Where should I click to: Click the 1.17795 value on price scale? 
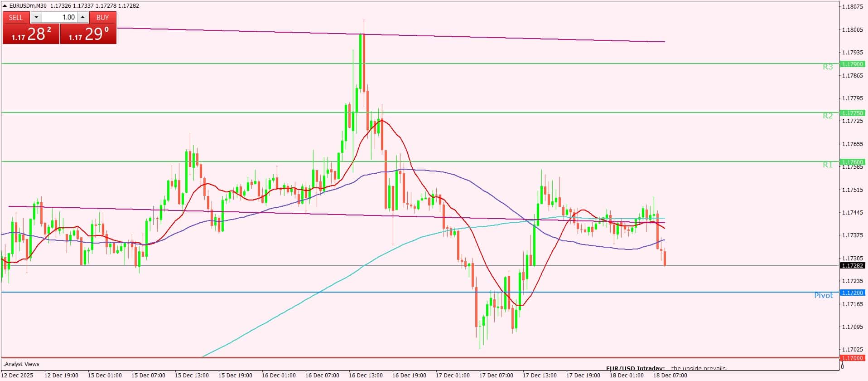pos(852,98)
